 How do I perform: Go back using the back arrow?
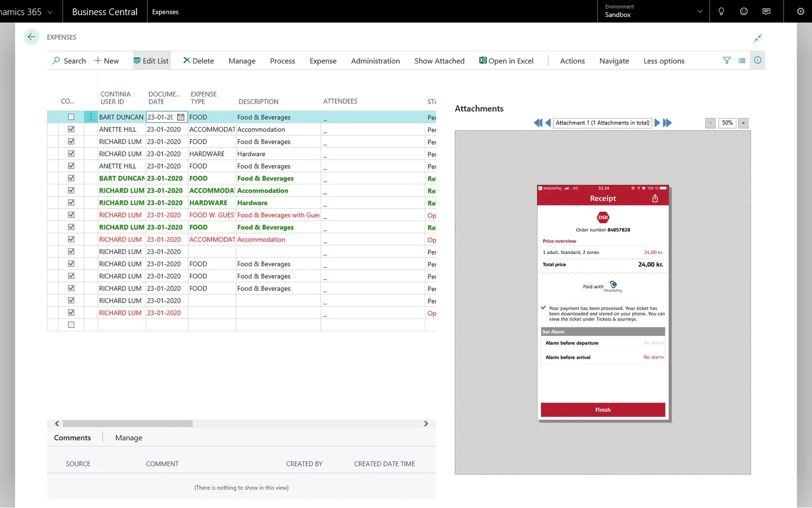(x=31, y=37)
